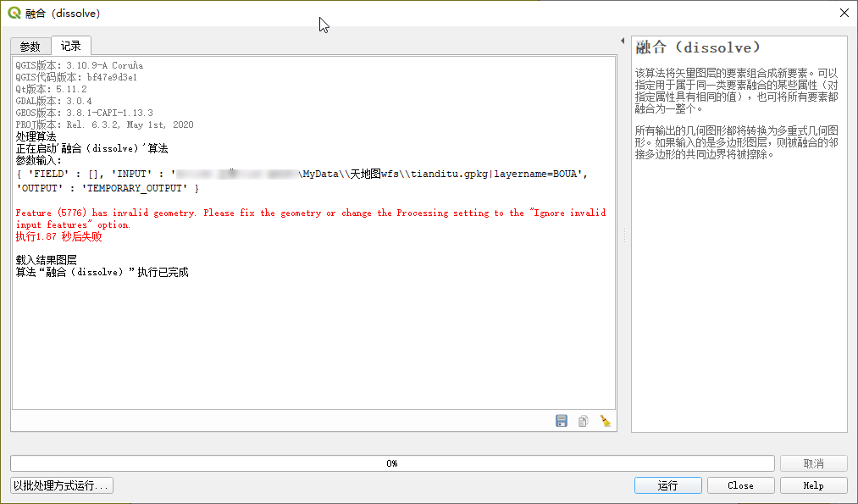Screen dimensions: 858x504
Task: Click the 载入结果图层 line
Action: (46, 260)
